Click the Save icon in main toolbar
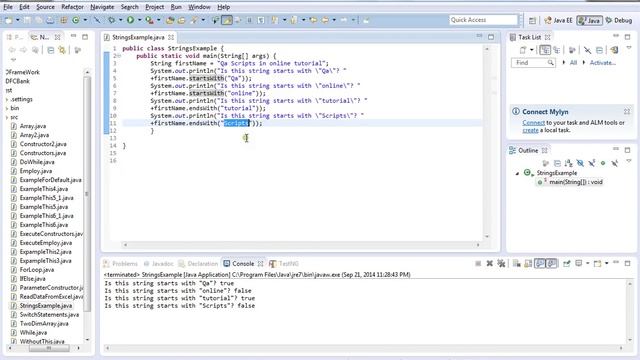The image size is (640, 360). (27, 20)
